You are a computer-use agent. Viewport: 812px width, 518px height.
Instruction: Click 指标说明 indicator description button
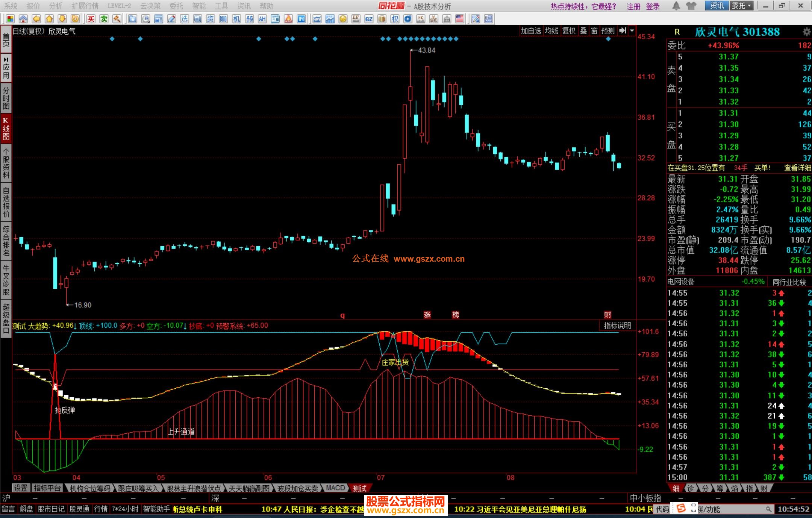point(617,326)
